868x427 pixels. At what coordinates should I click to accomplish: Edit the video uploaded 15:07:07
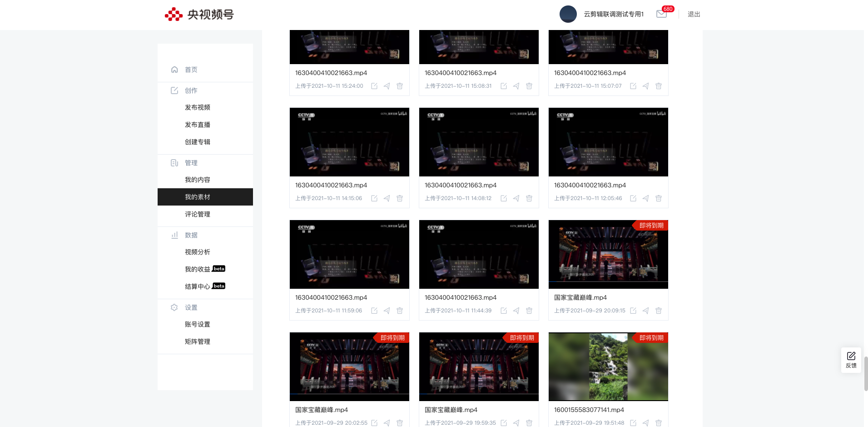point(633,86)
